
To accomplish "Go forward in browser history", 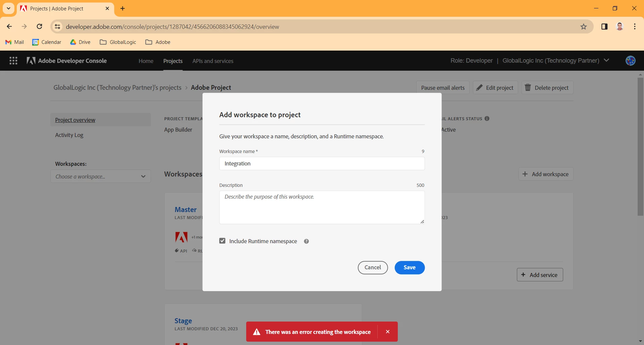I will (x=24, y=26).
